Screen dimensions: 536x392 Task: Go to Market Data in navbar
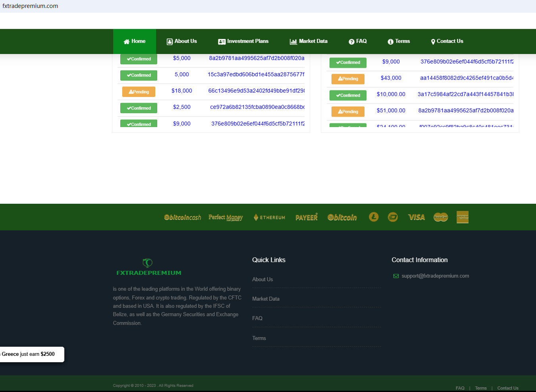pos(308,41)
